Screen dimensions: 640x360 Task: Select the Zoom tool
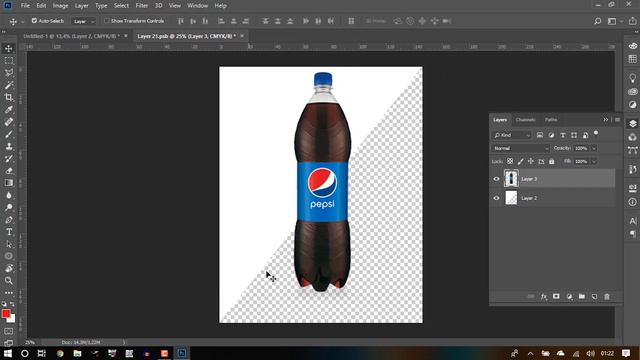pyautogui.click(x=9, y=280)
